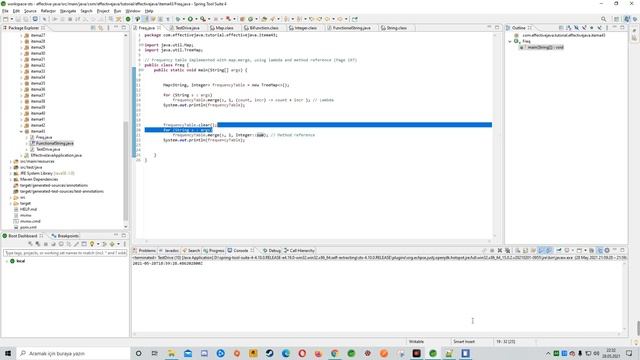Click the New file toolbar icon
This screenshot has height=360, width=640.
[x=6, y=19]
